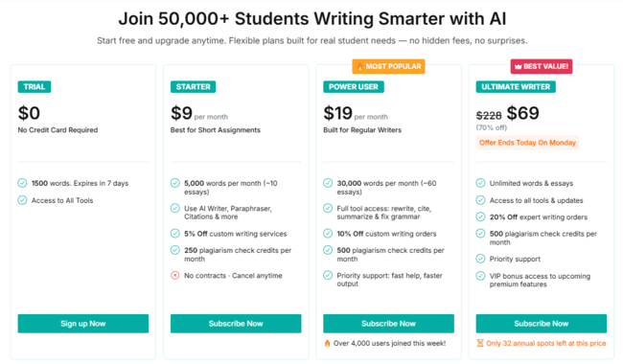Click the crown icon in Best Value badge

point(519,67)
